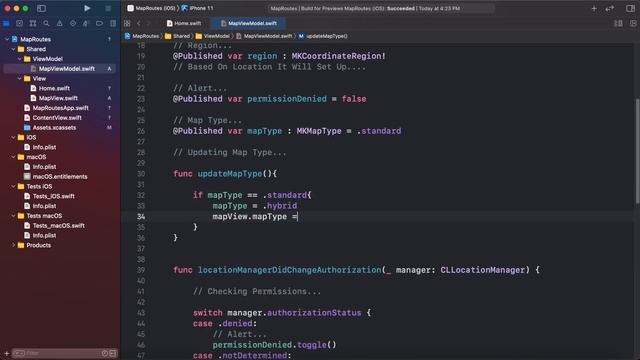Open the Issue navigator
Viewport: 640px width, 360px height.
pos(60,23)
